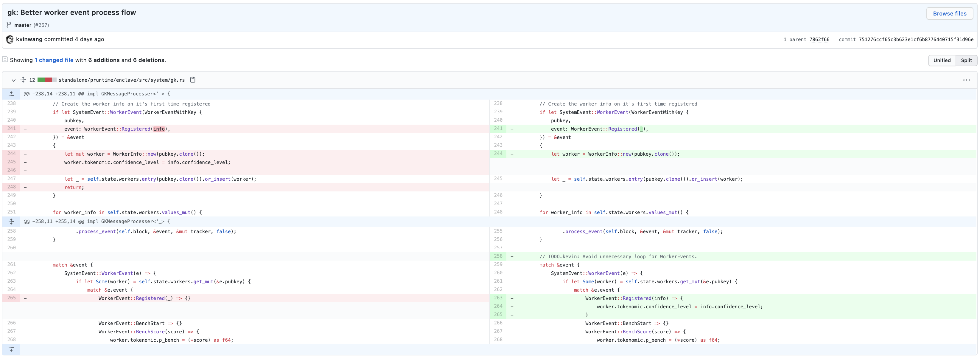Click the master branch name

(x=23, y=25)
